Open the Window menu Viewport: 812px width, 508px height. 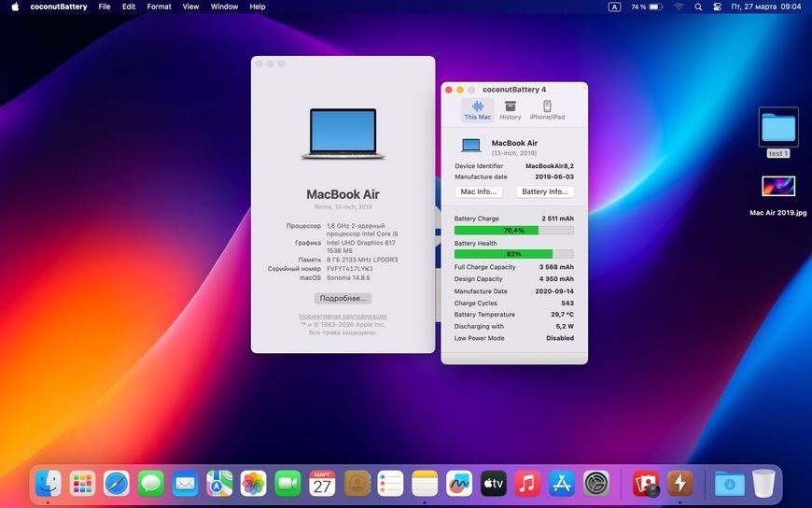coord(224,7)
